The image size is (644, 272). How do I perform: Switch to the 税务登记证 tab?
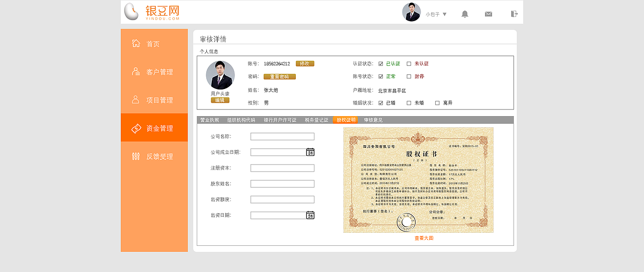coord(316,120)
